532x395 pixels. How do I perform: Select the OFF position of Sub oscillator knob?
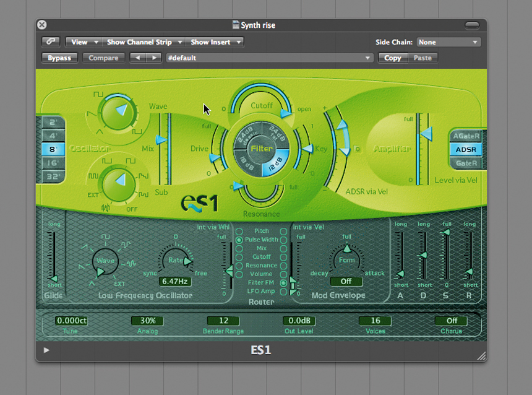[x=132, y=209]
